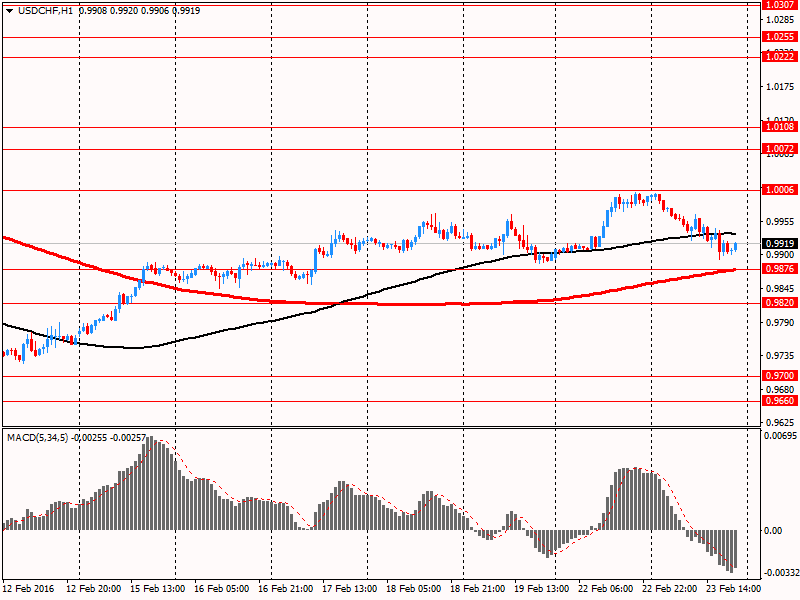Image resolution: width=800 pixels, height=600 pixels.
Task: Select the 12 Feb 20:00 time axis label
Action: click(x=94, y=588)
